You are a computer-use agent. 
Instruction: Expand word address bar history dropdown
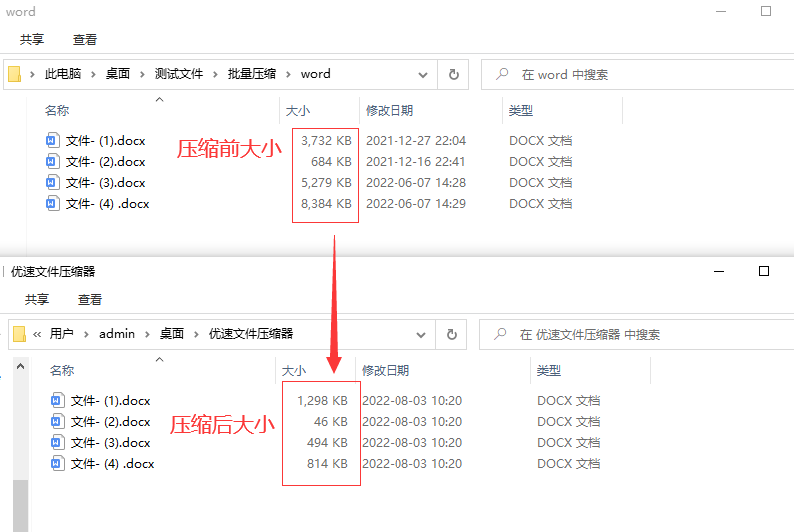(423, 75)
